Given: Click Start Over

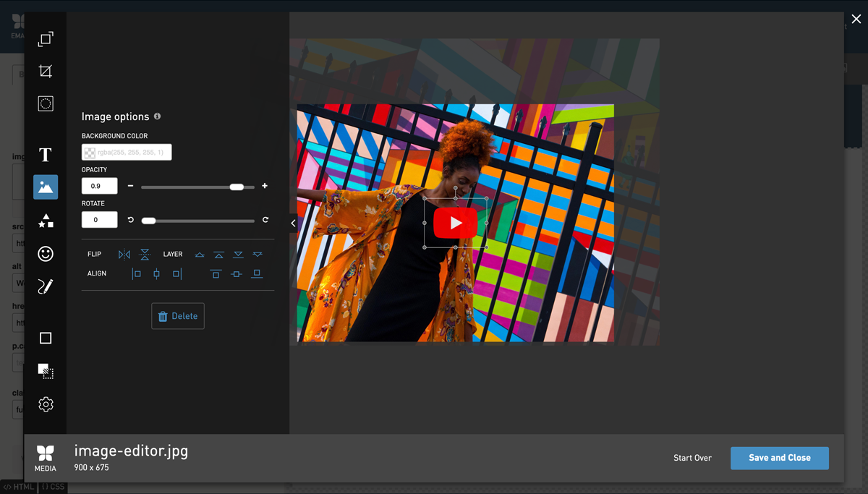Looking at the screenshot, I should pos(692,458).
